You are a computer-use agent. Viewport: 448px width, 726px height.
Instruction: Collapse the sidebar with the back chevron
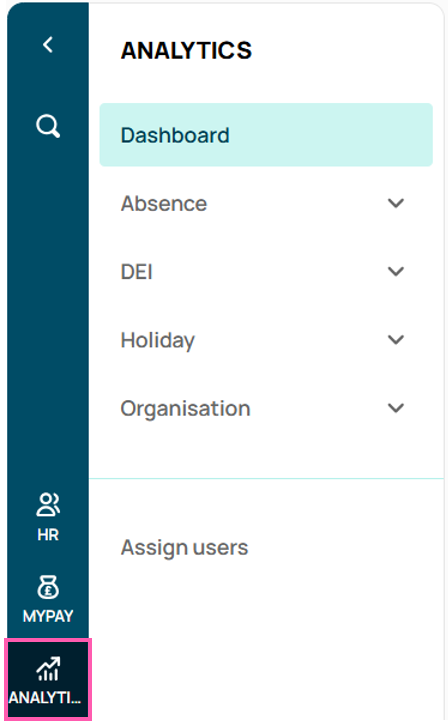pos(48,45)
